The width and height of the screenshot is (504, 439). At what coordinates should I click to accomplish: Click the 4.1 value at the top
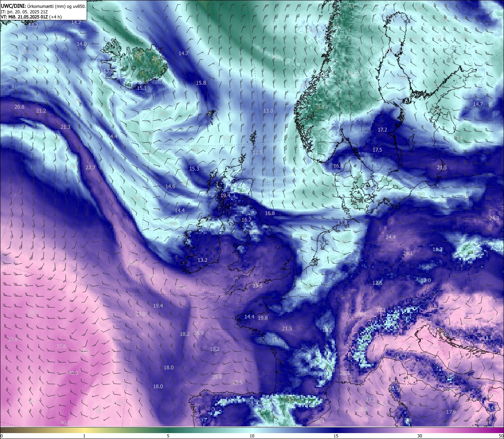(x=351, y=6)
